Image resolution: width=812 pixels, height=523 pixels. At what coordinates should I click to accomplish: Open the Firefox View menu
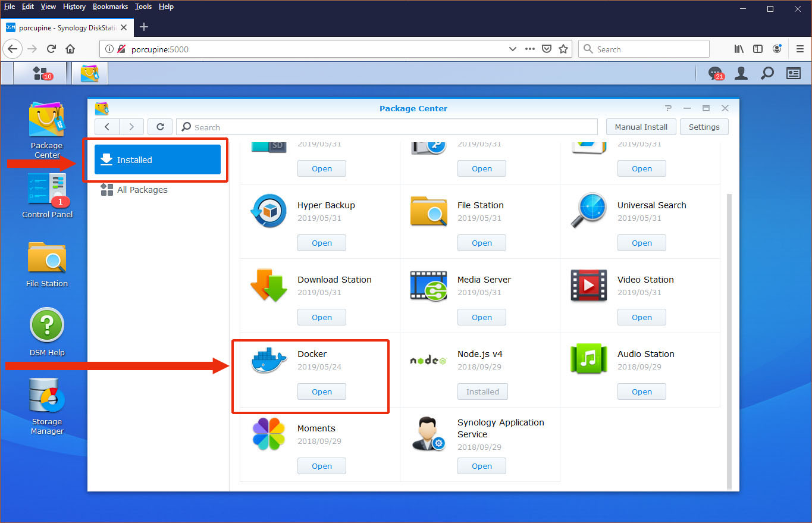48,7
